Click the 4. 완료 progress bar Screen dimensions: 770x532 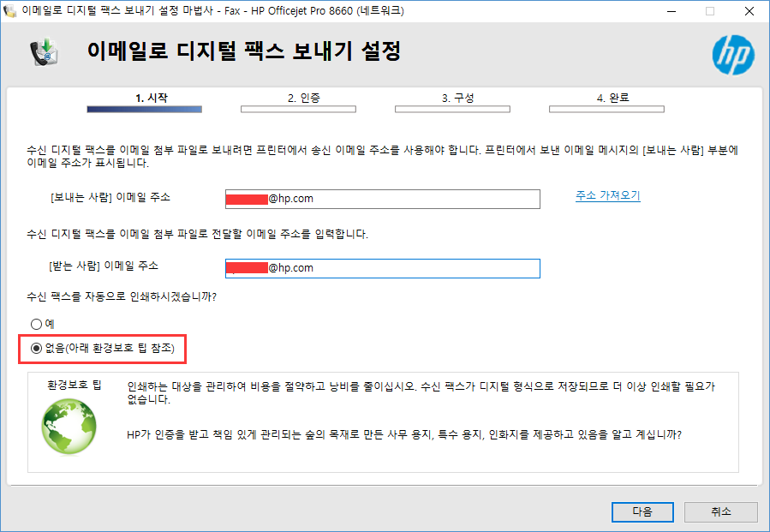(606, 109)
